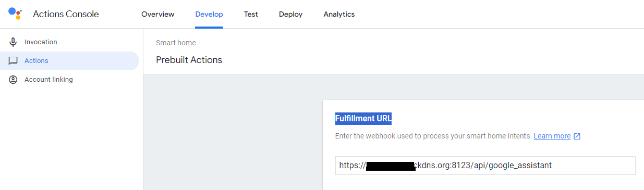
Task: Switch to the Develop tab
Action: [x=209, y=14]
